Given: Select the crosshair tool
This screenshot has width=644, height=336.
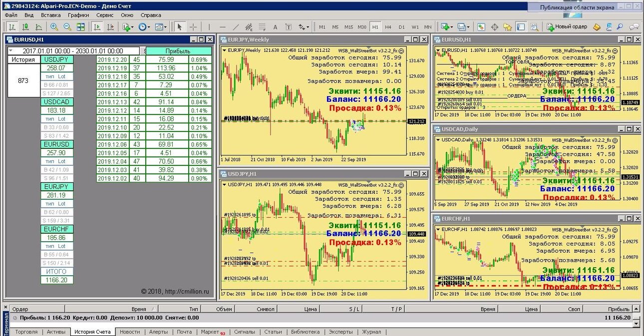Looking at the screenshot, I should click(193, 27).
